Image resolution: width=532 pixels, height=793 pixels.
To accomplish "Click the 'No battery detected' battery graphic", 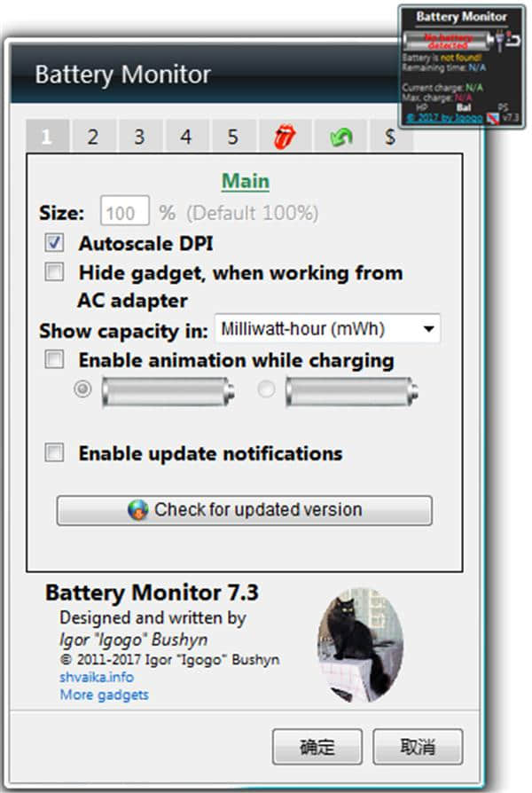I will [x=445, y=40].
